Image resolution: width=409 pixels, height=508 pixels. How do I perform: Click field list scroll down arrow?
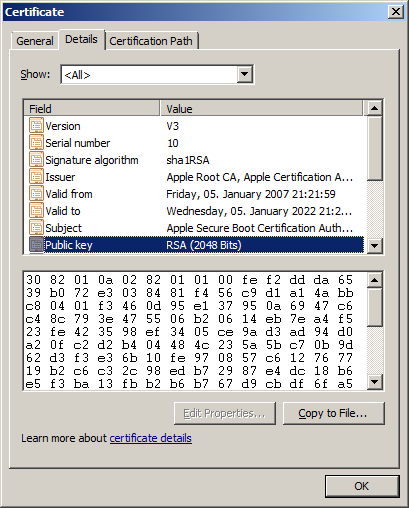tap(374, 246)
